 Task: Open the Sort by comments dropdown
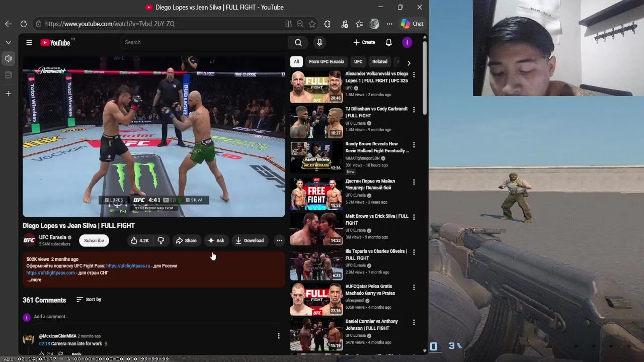pos(89,300)
